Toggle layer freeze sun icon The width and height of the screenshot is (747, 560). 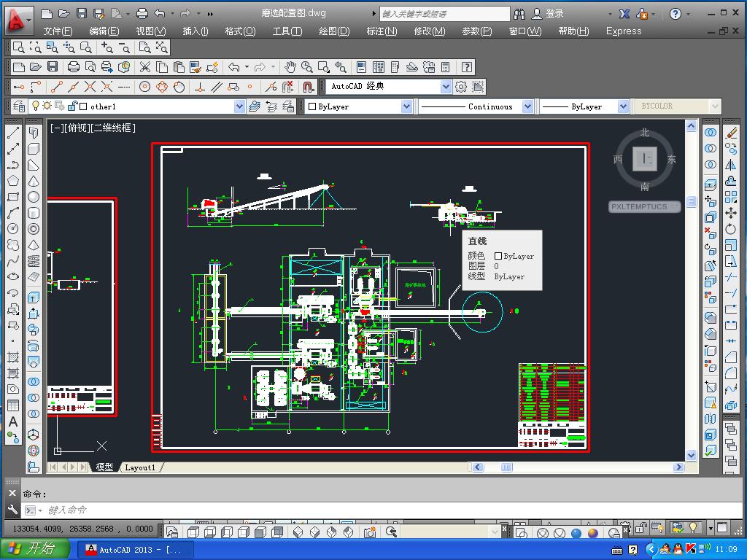[x=47, y=106]
